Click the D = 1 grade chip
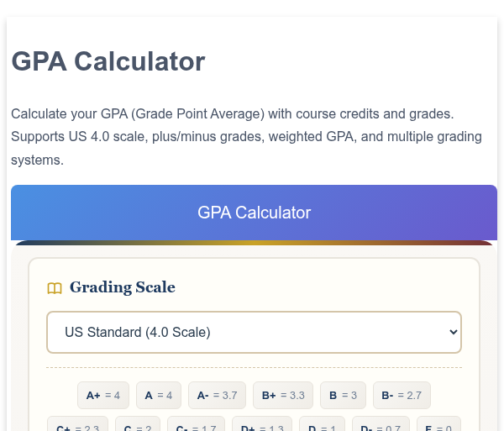 (x=322, y=423)
